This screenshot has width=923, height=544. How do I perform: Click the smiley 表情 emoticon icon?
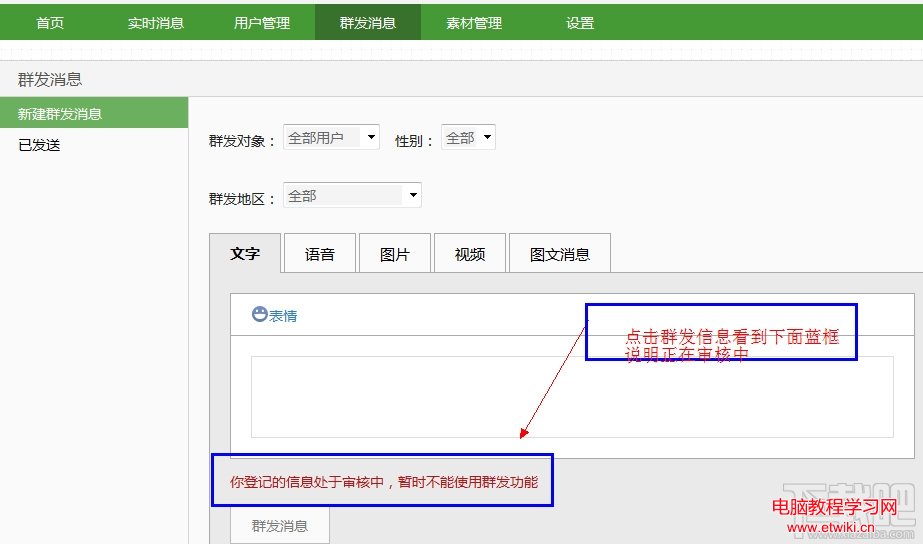(x=260, y=314)
